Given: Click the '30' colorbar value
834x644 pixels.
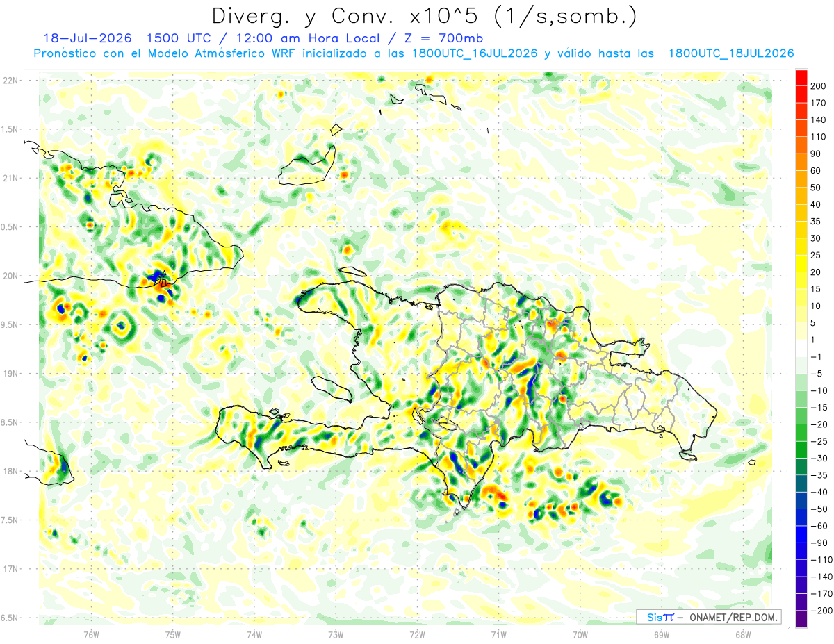Looking at the screenshot, I should (x=816, y=238).
